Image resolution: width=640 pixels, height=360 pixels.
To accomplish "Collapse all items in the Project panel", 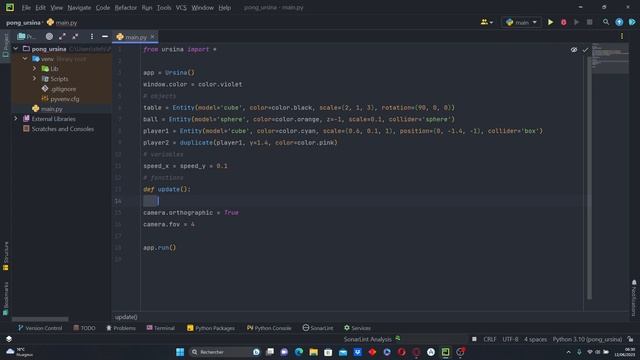I will click(75, 36).
